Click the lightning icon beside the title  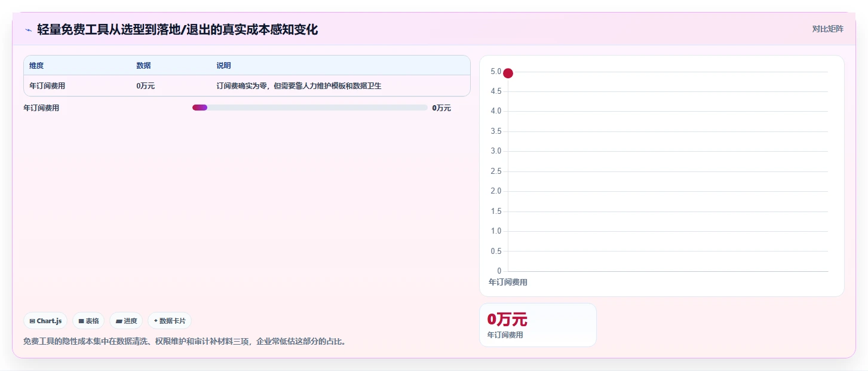pos(28,29)
